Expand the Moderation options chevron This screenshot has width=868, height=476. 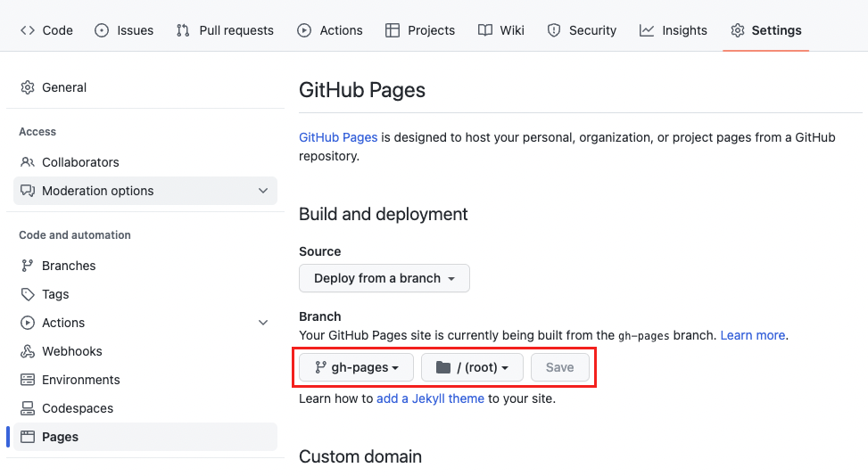(x=263, y=191)
